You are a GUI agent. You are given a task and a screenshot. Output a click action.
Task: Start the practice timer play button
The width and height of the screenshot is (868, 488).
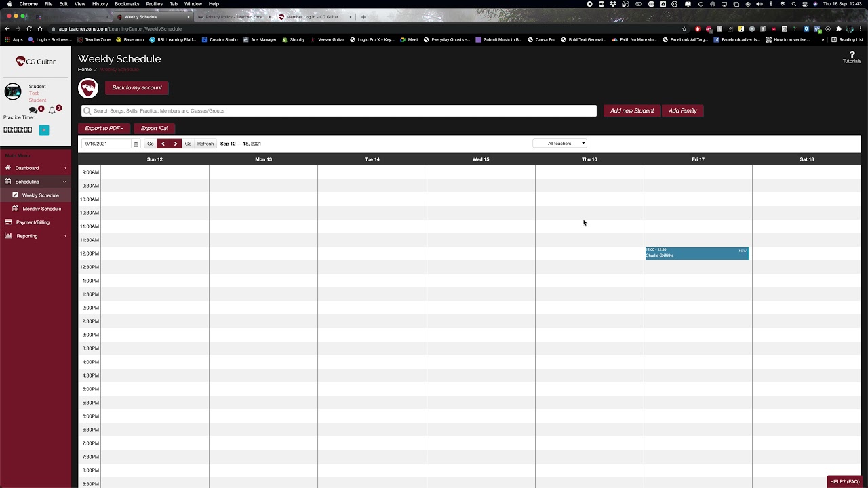coord(44,130)
